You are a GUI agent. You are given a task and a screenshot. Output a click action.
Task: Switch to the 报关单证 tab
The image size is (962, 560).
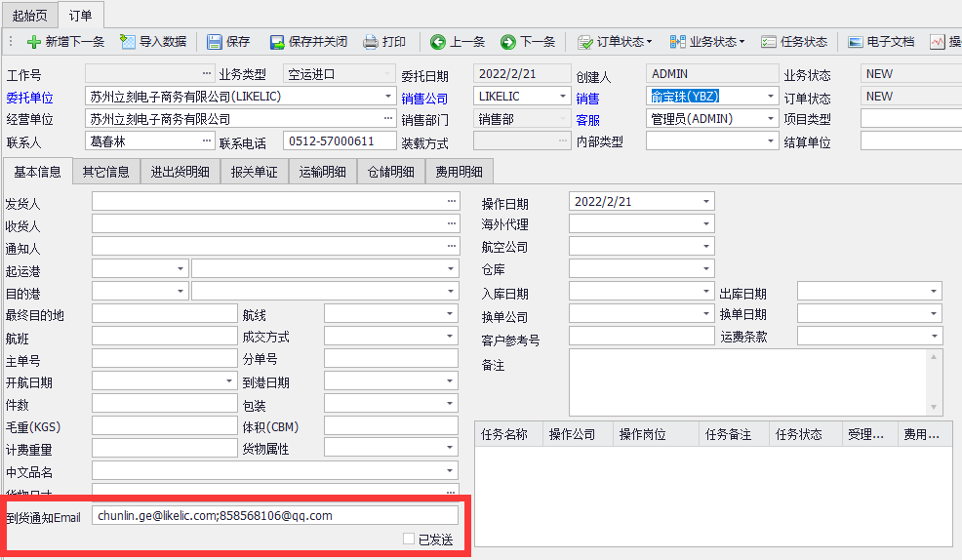pos(254,172)
